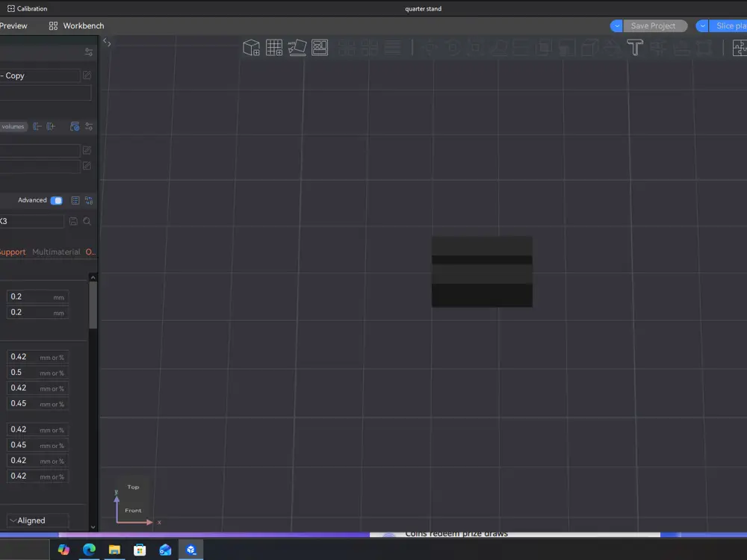This screenshot has width=747, height=560.
Task: Open the K3 process preset dropdown
Action: point(31,221)
